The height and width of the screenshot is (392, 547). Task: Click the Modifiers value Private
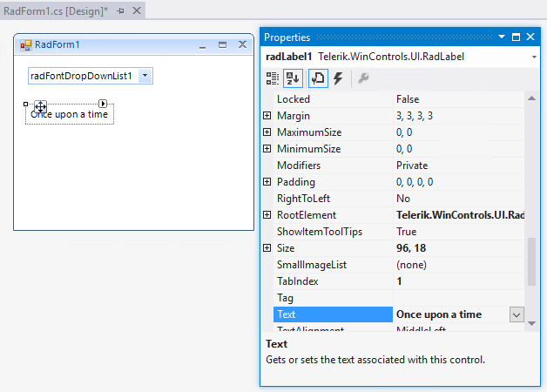(412, 166)
